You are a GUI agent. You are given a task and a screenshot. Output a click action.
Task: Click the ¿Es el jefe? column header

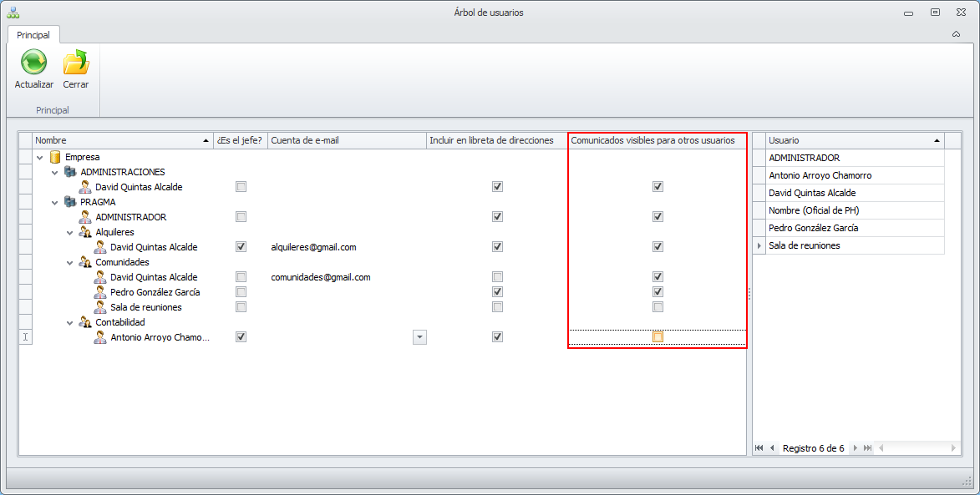tap(241, 140)
